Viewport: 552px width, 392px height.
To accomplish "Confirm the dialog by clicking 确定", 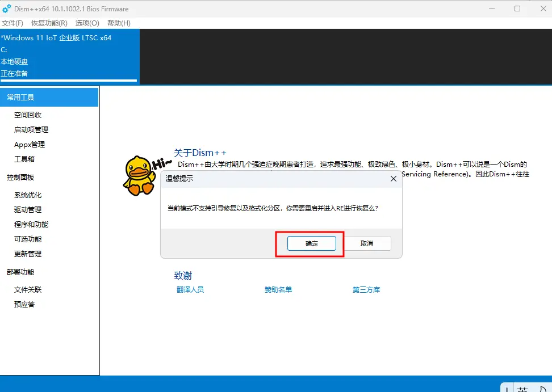I will (x=311, y=243).
